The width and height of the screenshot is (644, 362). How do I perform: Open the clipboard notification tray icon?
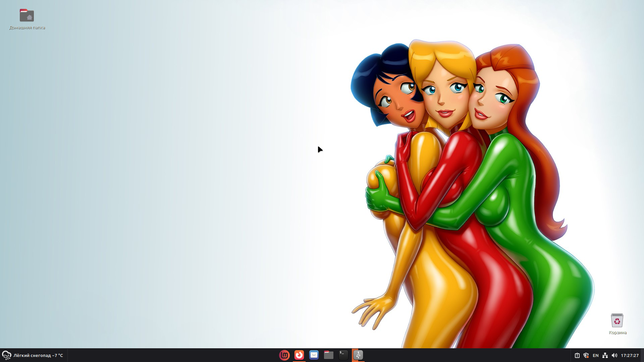(577, 355)
